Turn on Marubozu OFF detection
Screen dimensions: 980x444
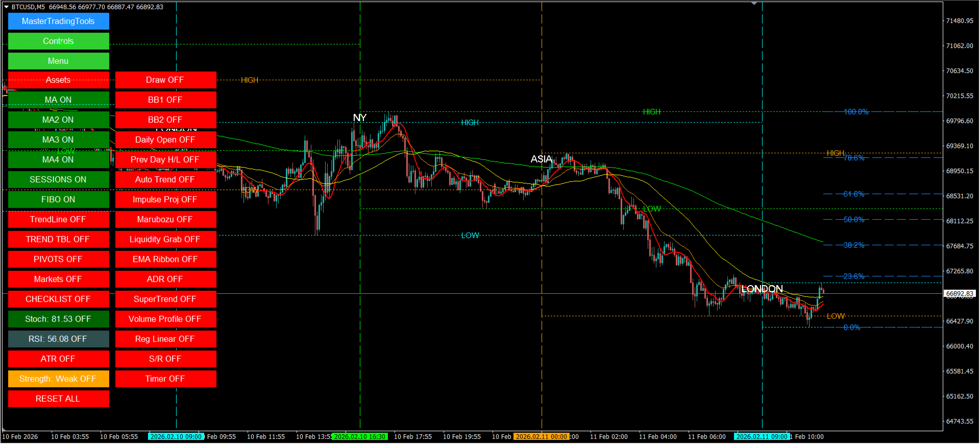click(166, 220)
